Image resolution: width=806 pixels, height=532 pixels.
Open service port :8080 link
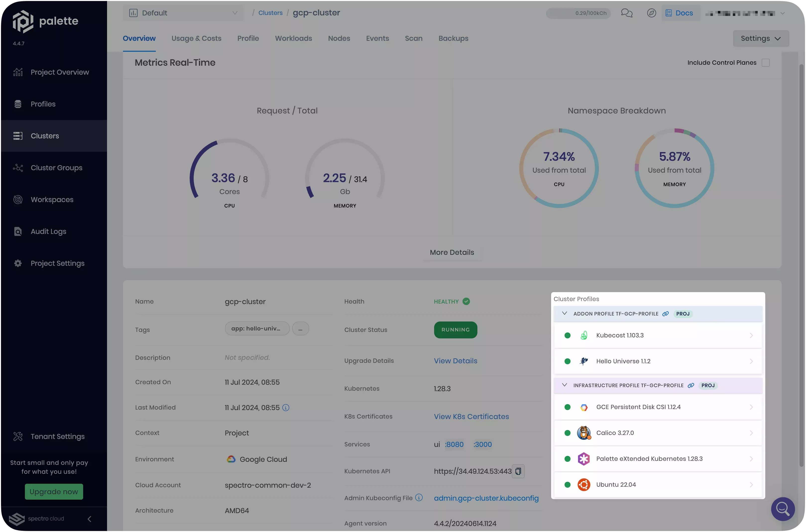click(454, 444)
